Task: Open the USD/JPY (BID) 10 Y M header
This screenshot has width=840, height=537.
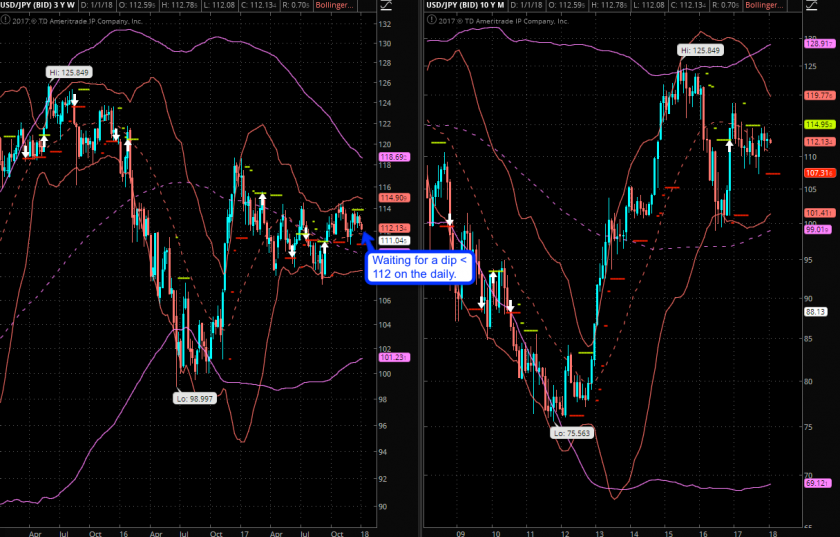Action: pos(466,6)
